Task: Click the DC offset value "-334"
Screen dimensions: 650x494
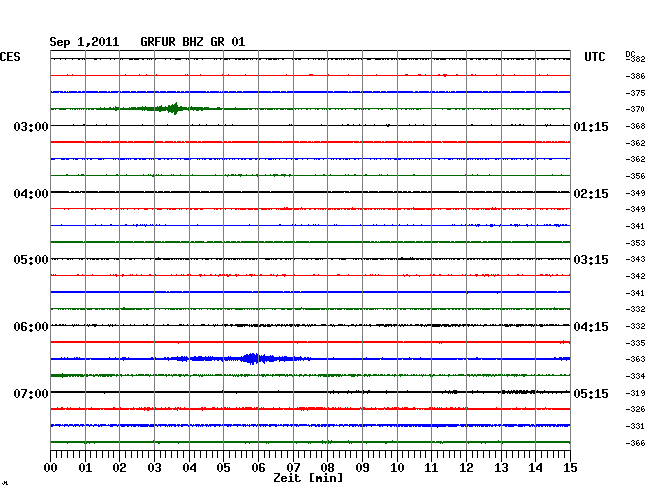Action: pos(635,376)
